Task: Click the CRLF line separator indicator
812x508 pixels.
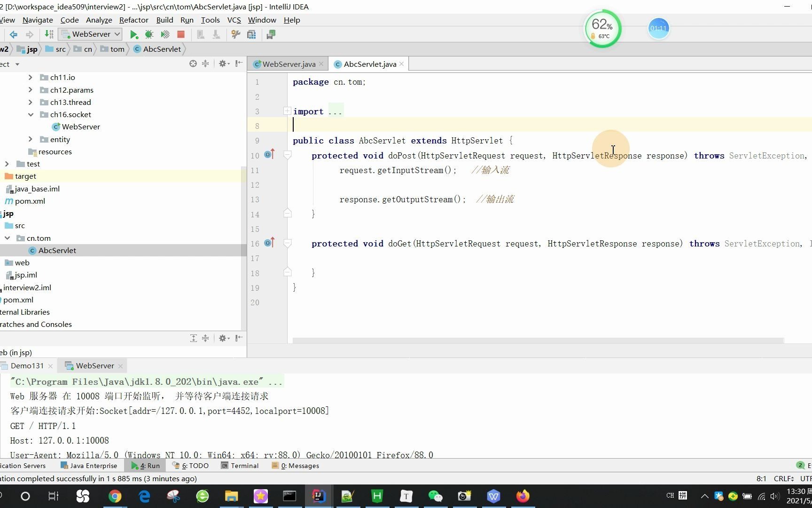Action: 784,478
